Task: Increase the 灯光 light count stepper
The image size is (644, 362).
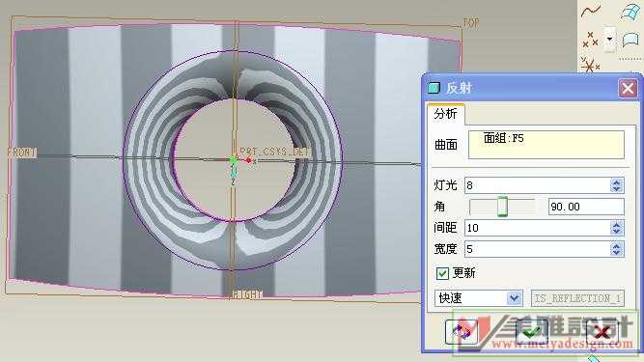Action: [x=616, y=181]
